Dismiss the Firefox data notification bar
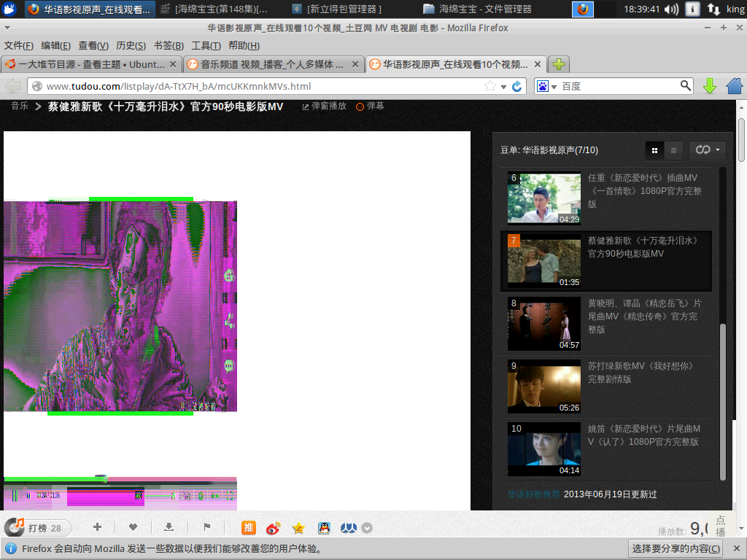The image size is (747, 560). point(737,548)
